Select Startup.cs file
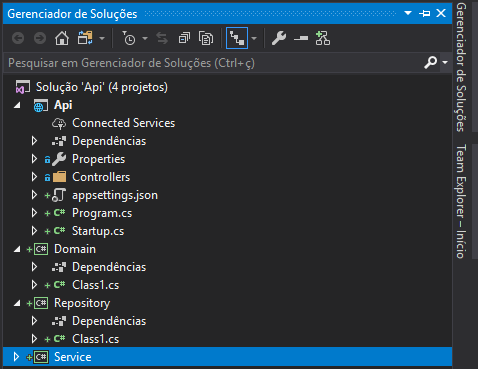The image size is (478, 369). pos(98,231)
